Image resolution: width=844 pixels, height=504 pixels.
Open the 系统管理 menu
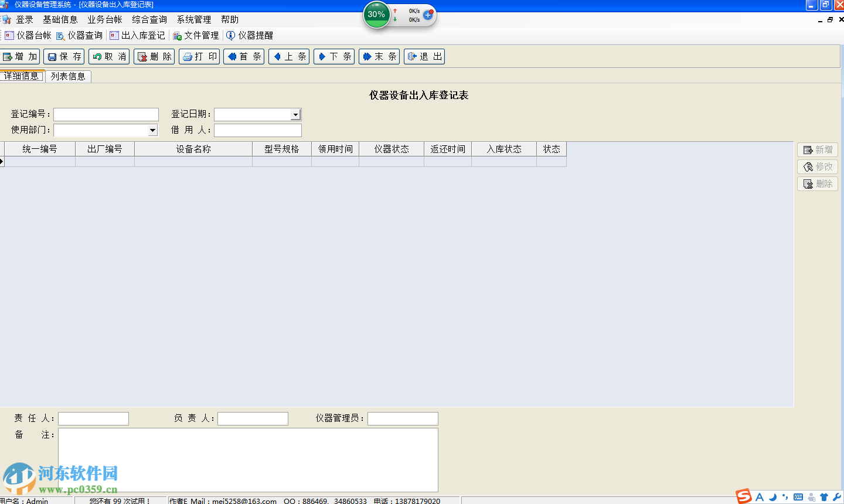(x=194, y=20)
